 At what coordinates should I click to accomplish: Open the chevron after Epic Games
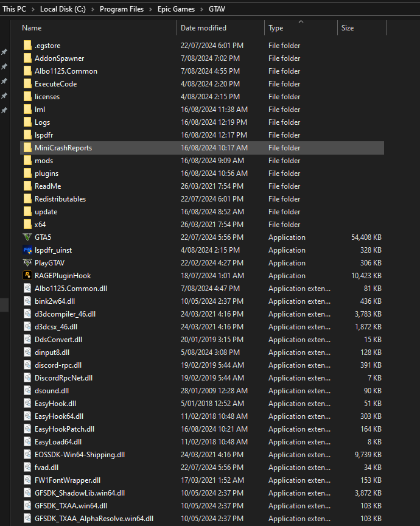[x=201, y=9]
